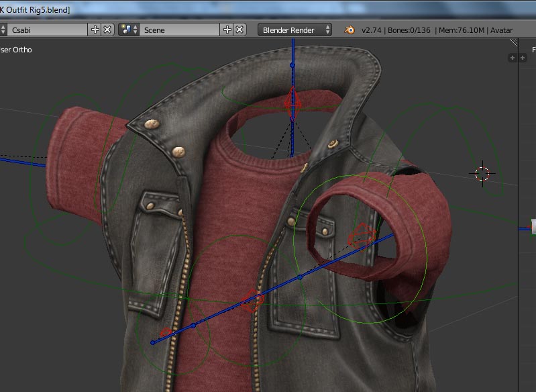Expand viewport properties panel plus icon

[x=512, y=58]
